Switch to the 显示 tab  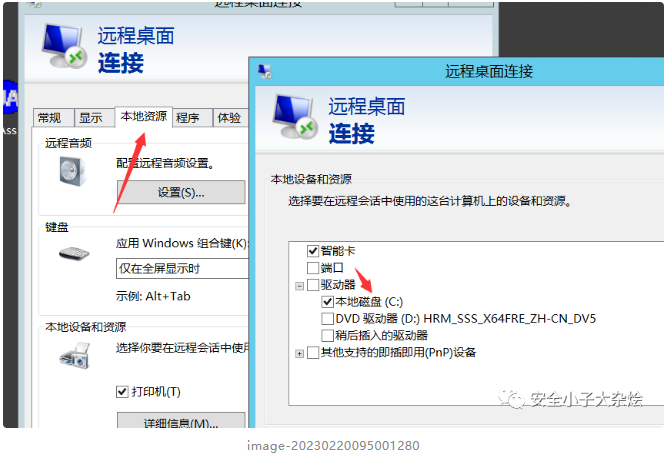point(95,118)
